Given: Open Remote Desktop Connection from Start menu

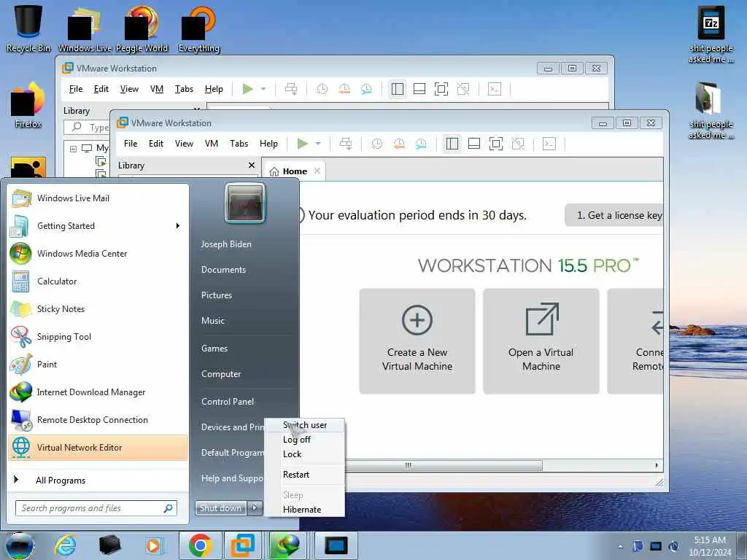Looking at the screenshot, I should 98,419.
